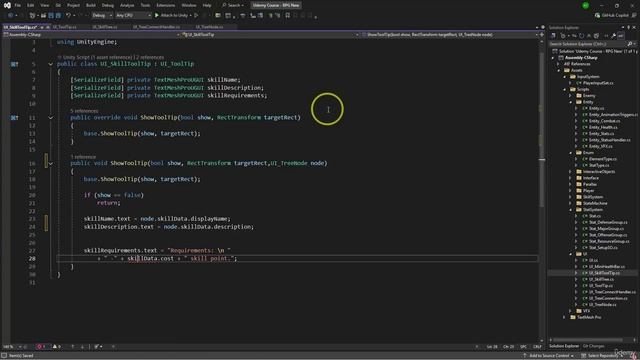Click in Search Solution Explorer input field
This screenshot has width=640, height=360.
588,44
